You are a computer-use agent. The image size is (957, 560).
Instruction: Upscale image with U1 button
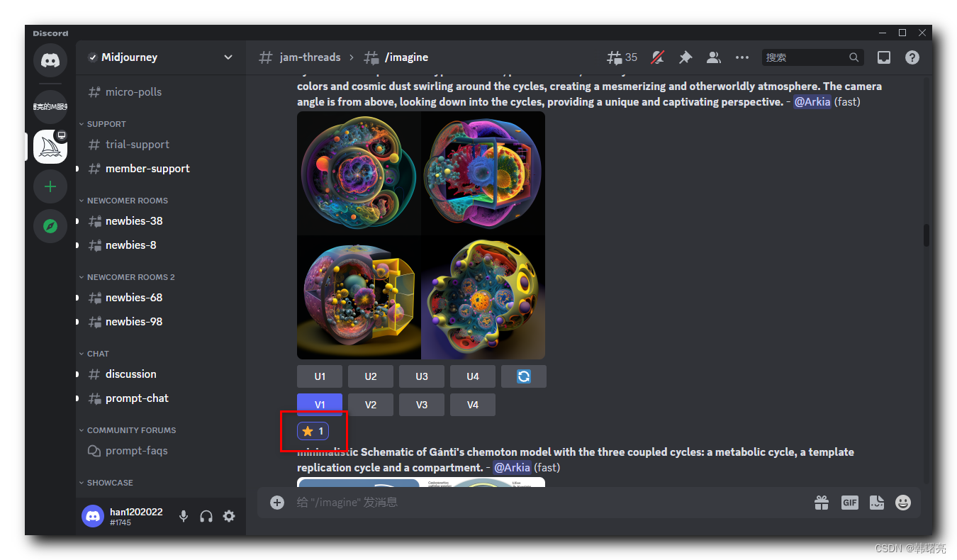(320, 376)
